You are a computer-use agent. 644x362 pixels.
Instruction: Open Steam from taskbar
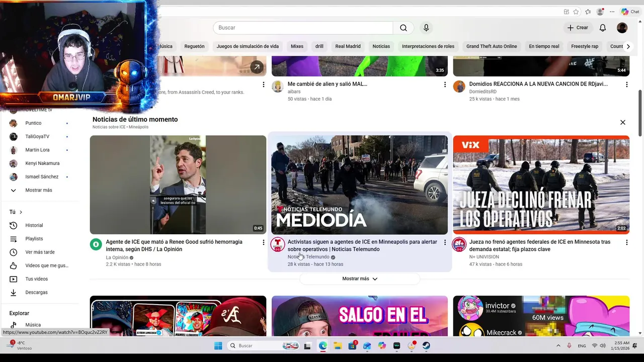[x=426, y=346]
